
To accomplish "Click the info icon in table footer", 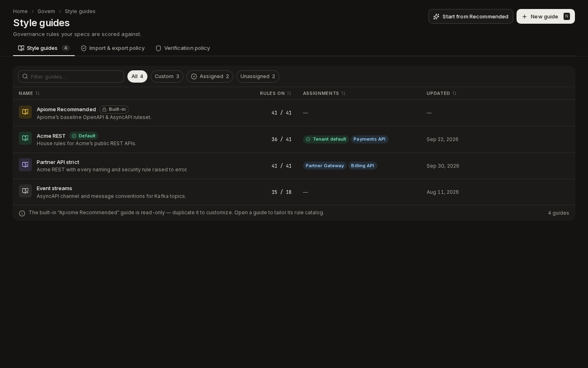I will tap(22, 213).
